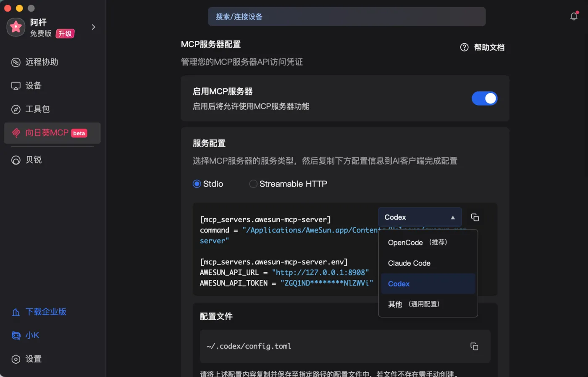Click the 管理您的MCP服务器API访问凭证 subtitle
Screen dimensions: 588x377
tap(242, 62)
